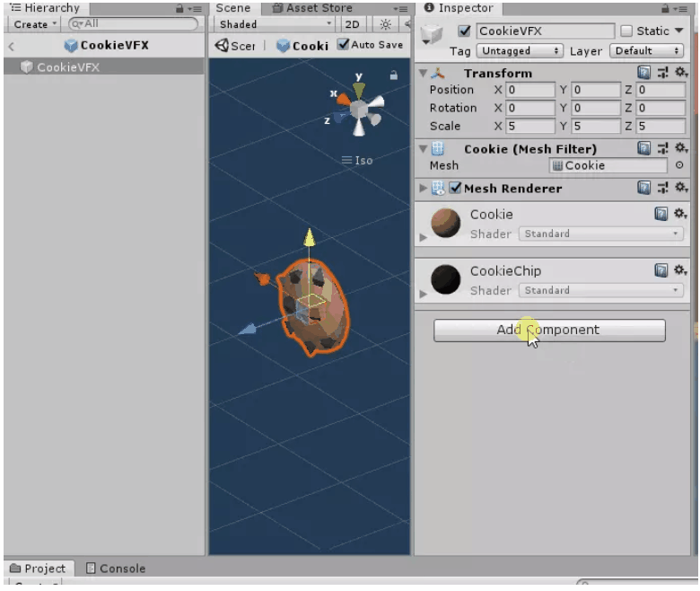This screenshot has width=700, height=591.
Task: Edit the CookieVFX object name field
Action: [545, 31]
